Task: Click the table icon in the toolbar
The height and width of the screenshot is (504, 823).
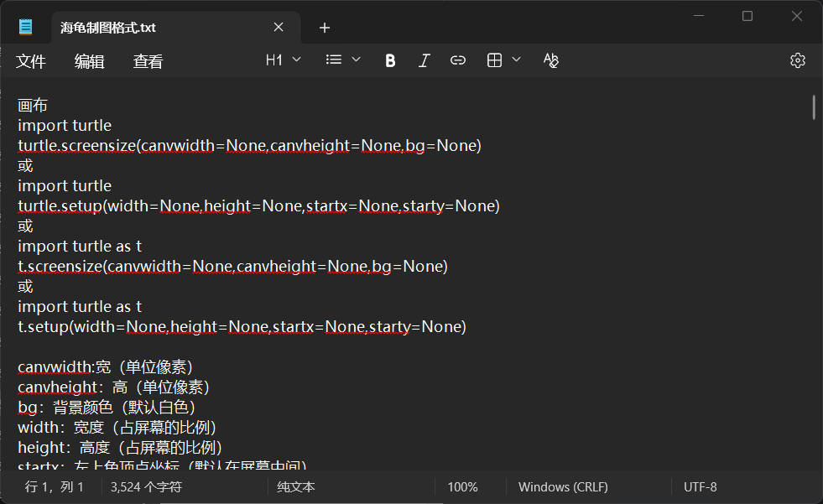Action: pos(495,60)
